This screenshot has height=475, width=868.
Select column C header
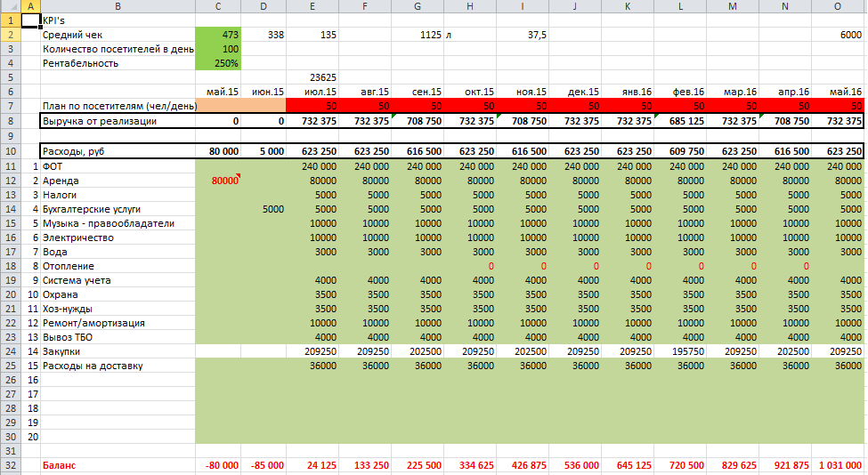tap(218, 6)
